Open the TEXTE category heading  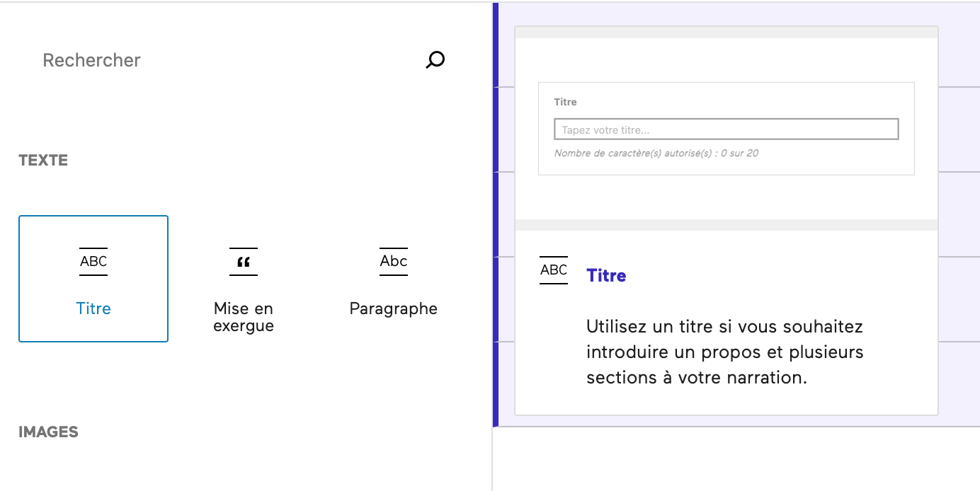click(43, 160)
